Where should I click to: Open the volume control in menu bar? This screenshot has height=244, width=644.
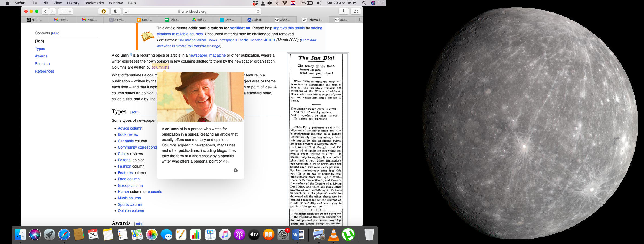coord(319,3)
